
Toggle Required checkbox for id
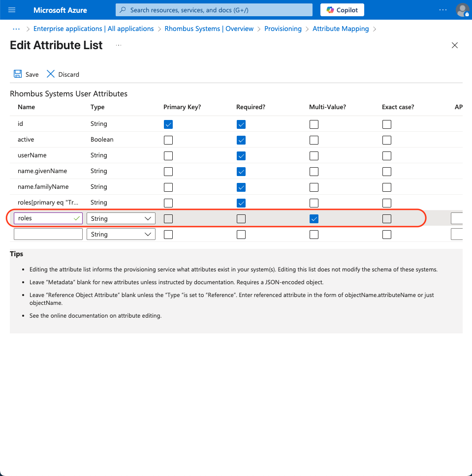tap(241, 124)
